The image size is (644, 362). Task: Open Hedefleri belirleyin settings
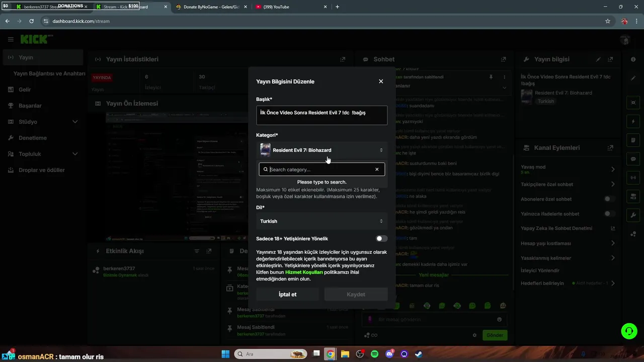point(568,283)
